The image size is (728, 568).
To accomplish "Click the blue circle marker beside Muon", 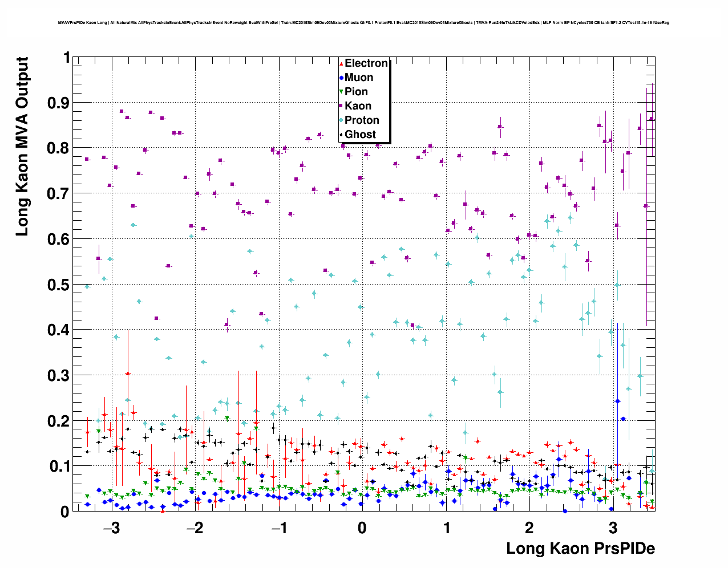I will pyautogui.click(x=341, y=78).
